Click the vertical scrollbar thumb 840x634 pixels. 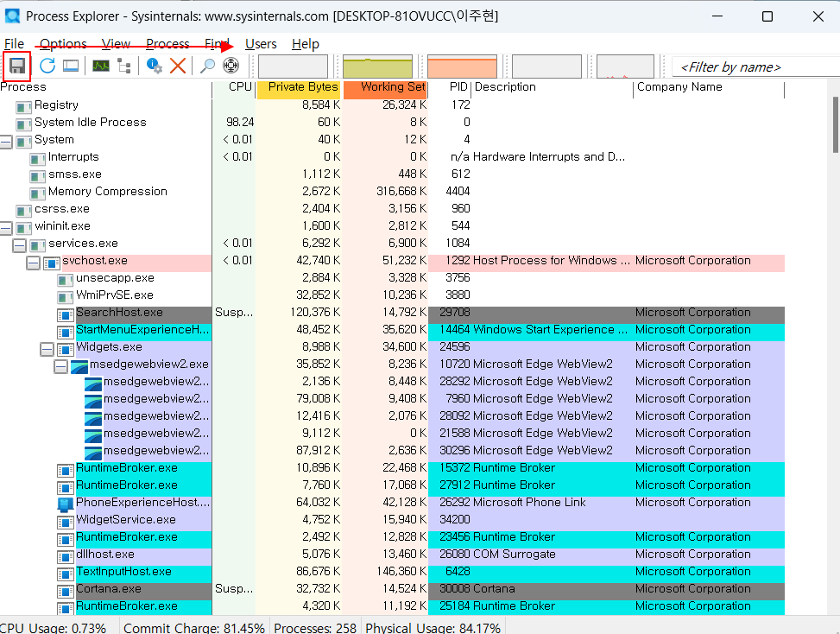(x=836, y=125)
